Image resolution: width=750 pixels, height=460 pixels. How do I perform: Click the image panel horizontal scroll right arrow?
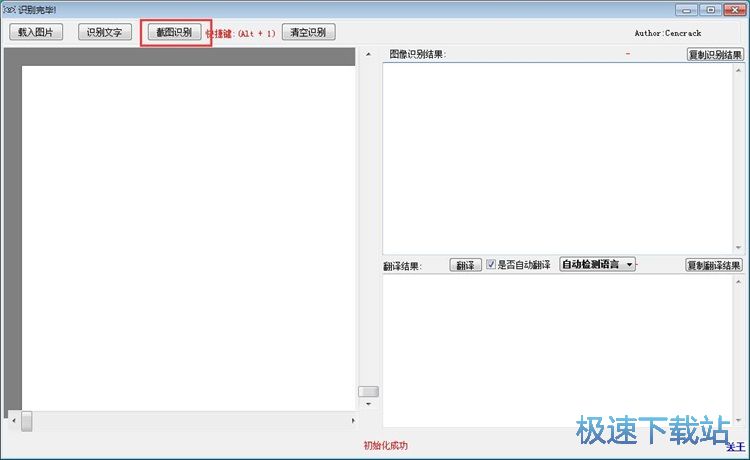pyautogui.click(x=353, y=421)
